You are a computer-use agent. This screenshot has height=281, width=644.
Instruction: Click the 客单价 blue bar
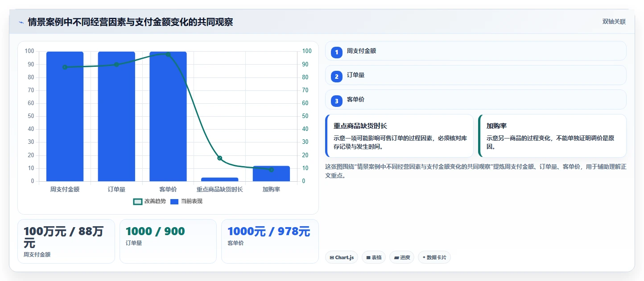pyautogui.click(x=168, y=116)
